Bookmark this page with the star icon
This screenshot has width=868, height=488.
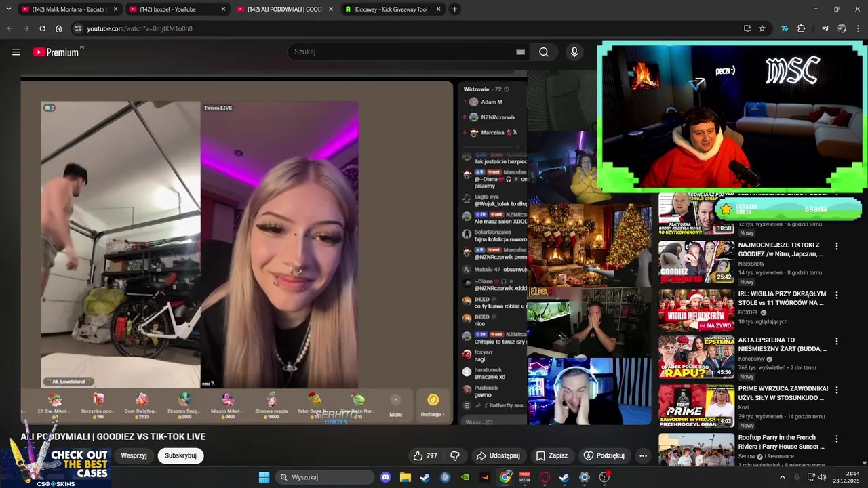[762, 28]
